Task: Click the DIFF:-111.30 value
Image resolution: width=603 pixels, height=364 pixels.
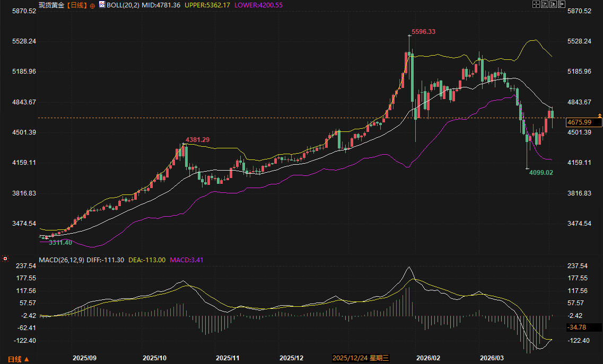Action: point(106,260)
